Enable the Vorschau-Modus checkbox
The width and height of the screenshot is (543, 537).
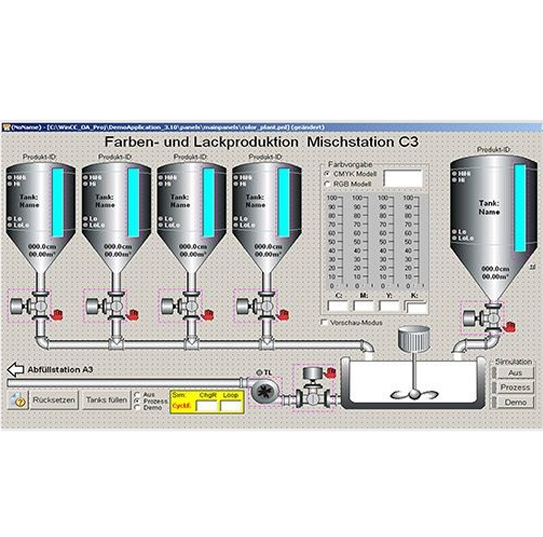coord(324,323)
